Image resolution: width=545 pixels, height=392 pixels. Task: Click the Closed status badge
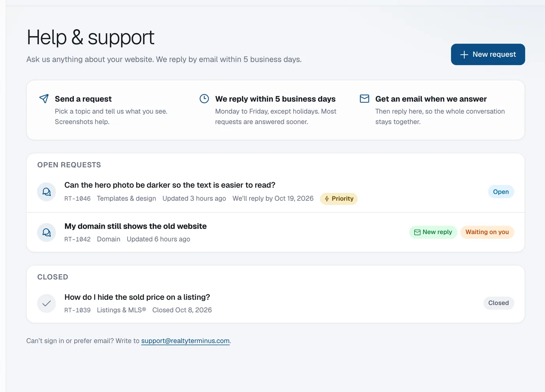499,303
